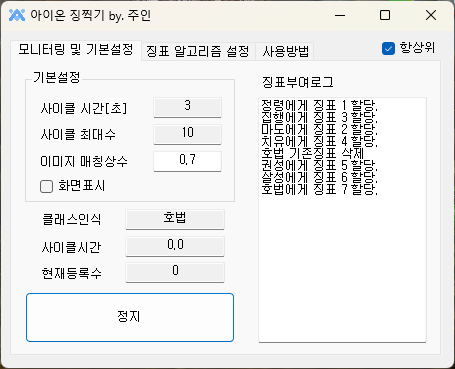Screen dimensions: 455x369
Task: Close the 아이온 징찍기 window
Action: click(x=431, y=15)
